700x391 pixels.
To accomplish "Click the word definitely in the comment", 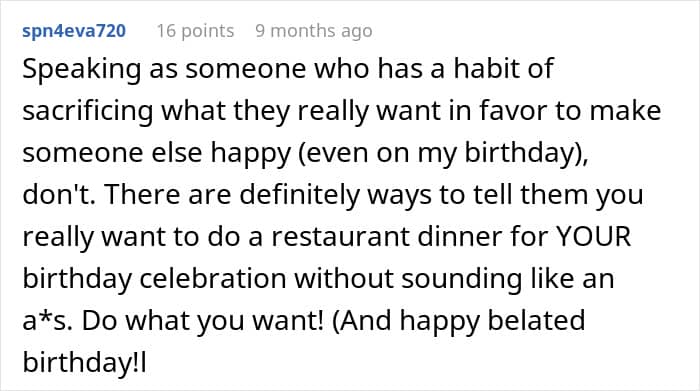I will 300,196.
